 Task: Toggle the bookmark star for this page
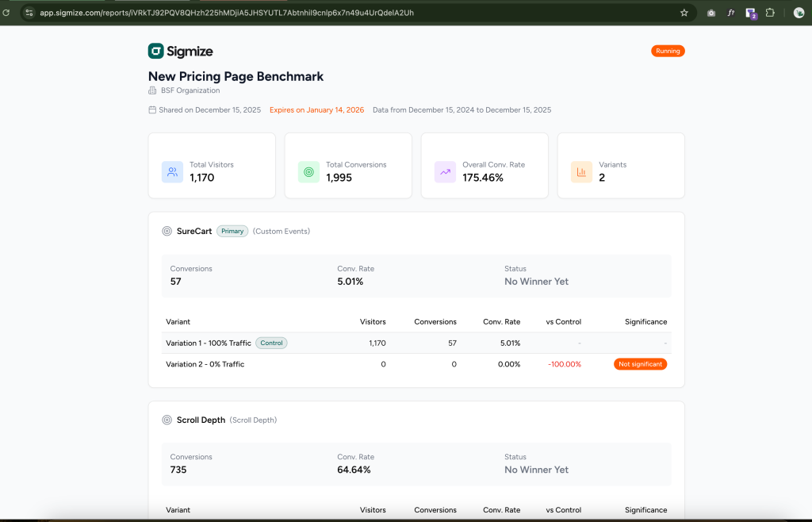tap(684, 13)
